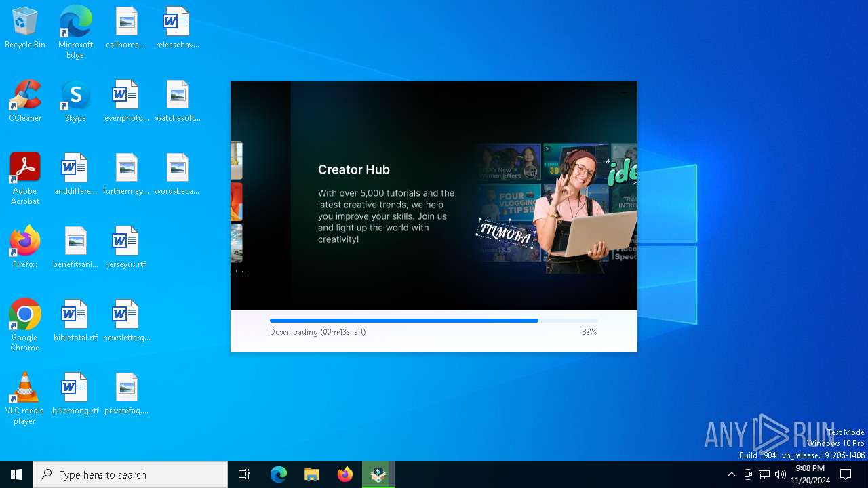868x488 pixels.
Task: Open File Explorer from the taskbar
Action: [x=311, y=474]
